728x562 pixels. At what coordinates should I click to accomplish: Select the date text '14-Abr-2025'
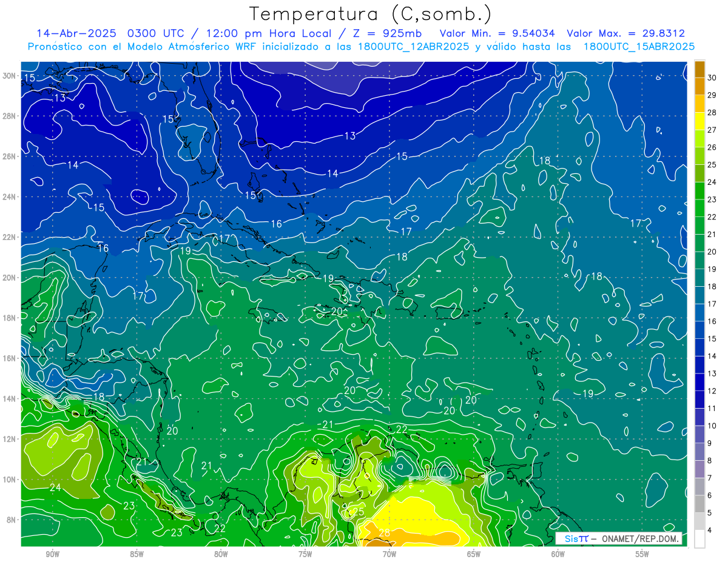77,33
